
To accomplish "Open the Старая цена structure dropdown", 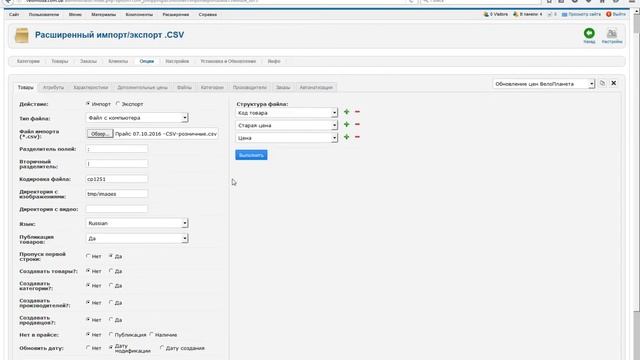I will [x=287, y=125].
